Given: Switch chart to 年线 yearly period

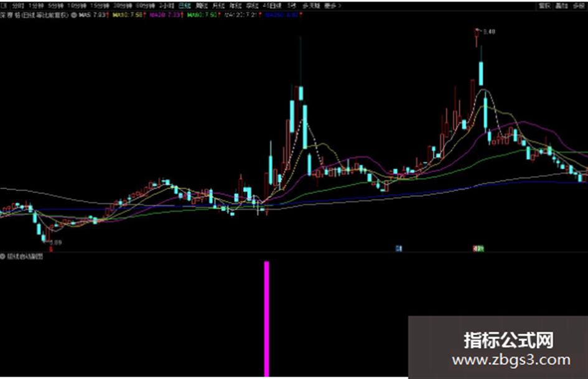Looking at the screenshot, I should coord(235,6).
